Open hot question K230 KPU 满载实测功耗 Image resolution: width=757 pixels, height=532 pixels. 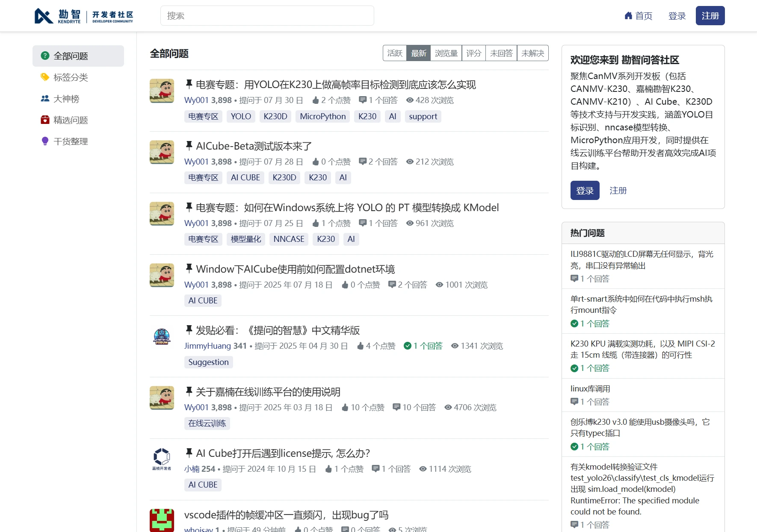pyautogui.click(x=643, y=349)
